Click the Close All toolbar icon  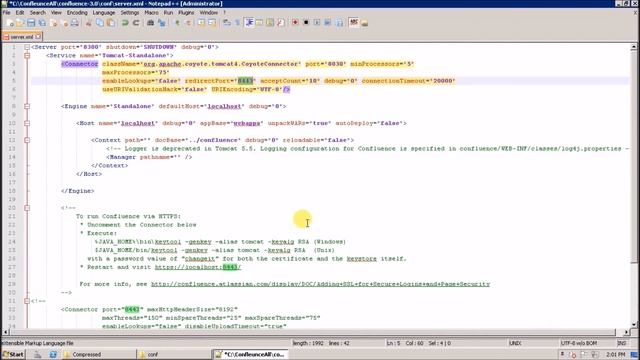64,23
